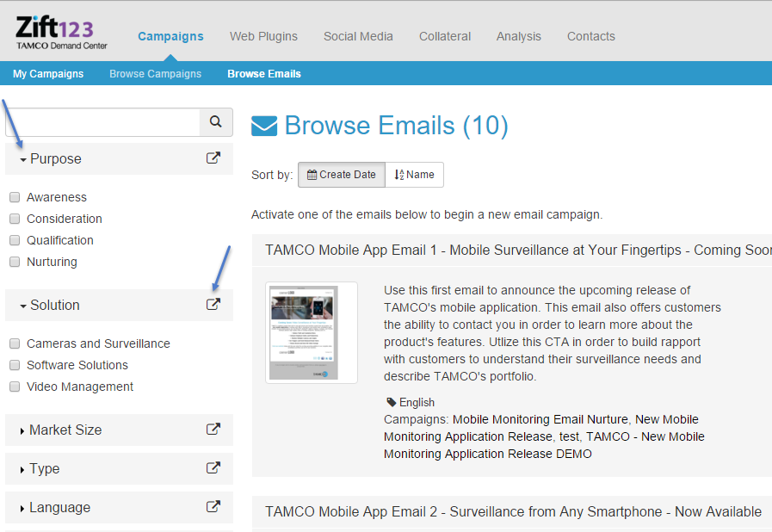Open the Solution filter pop-out icon

coord(213,305)
